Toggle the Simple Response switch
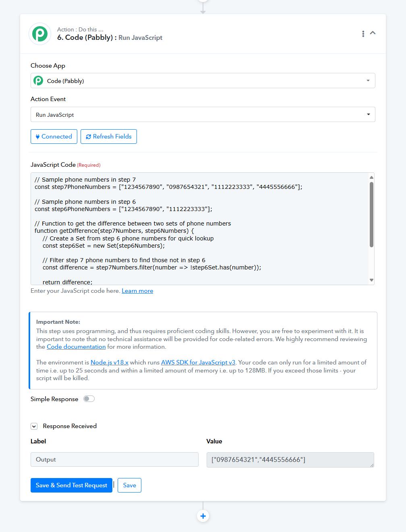Screen dimensions: 406x532 (89, 399)
